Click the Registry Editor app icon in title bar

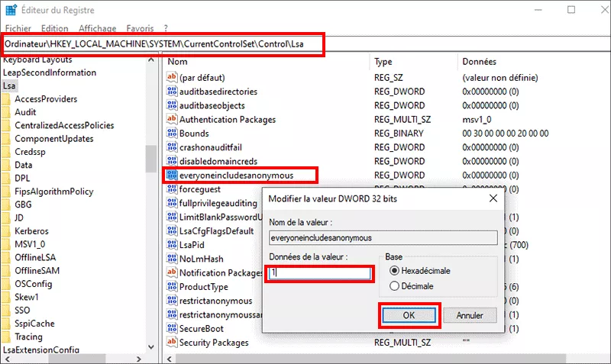pos(11,11)
